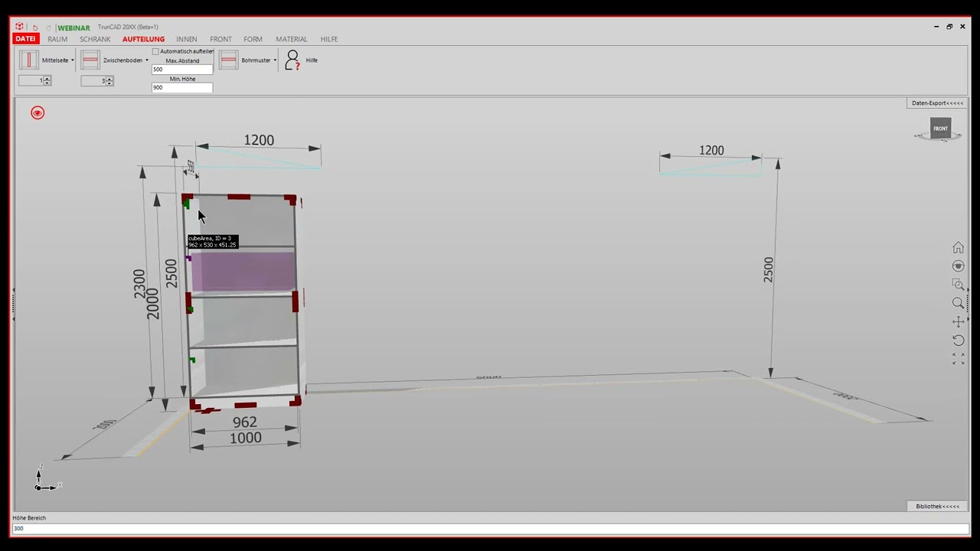Click the TrunCAD application logo icon
The image size is (980, 551).
(x=20, y=27)
